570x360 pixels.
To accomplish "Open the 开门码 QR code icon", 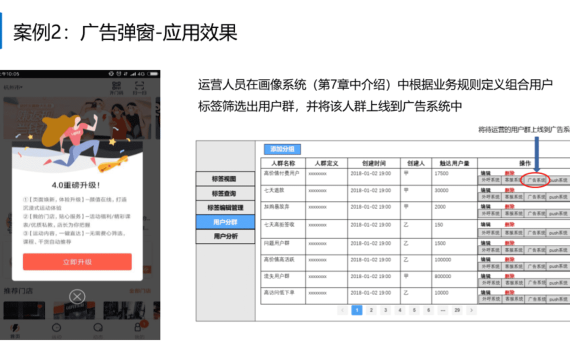I will (x=116, y=88).
